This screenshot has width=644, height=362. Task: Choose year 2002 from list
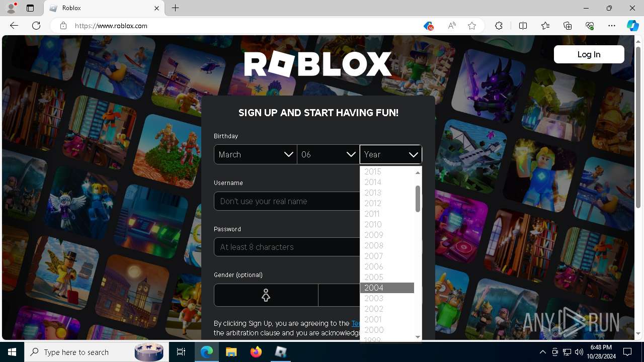387,309
